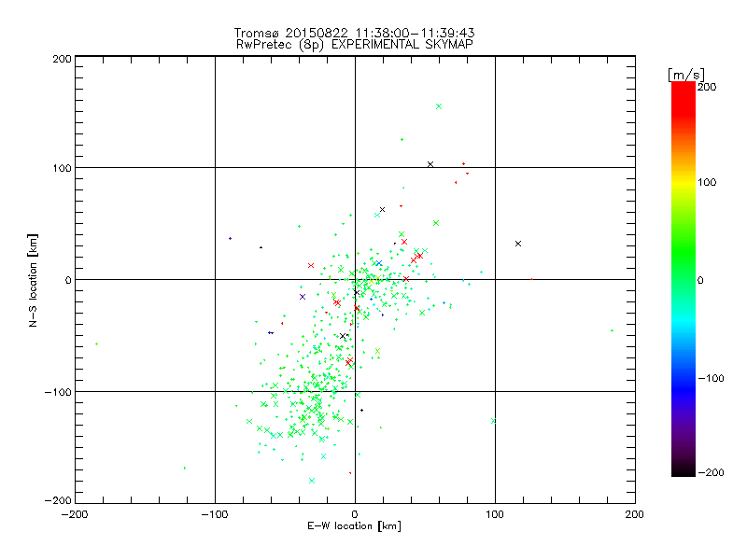The image size is (747, 560).
Task: Click the '-200' tick label on the E-W axis
Action: pyautogui.click(x=75, y=514)
